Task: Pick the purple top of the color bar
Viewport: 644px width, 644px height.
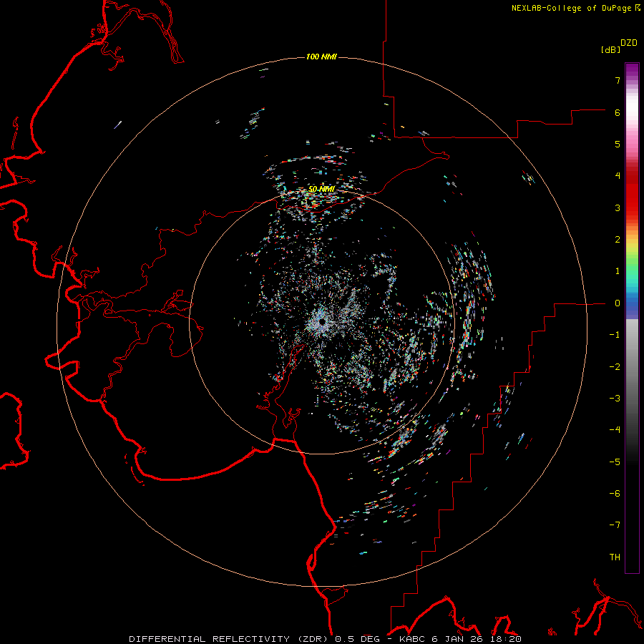Action: click(632, 70)
